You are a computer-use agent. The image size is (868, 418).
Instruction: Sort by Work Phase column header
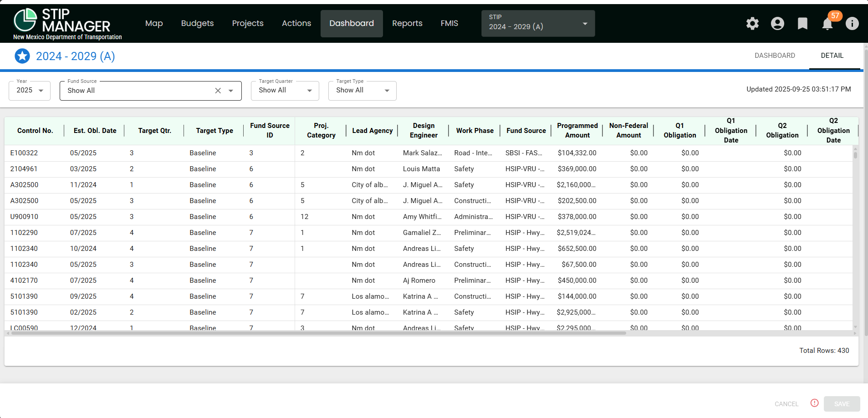point(475,131)
